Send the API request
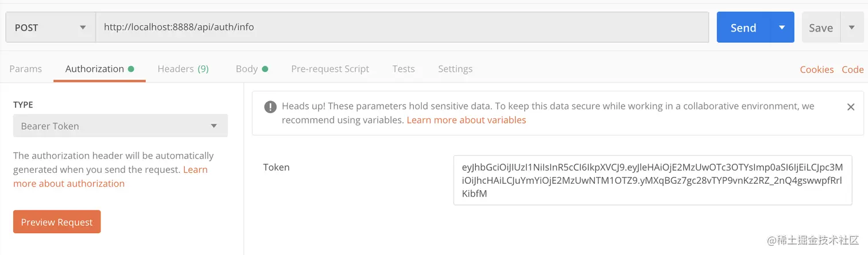This screenshot has height=255, width=868. 743,28
